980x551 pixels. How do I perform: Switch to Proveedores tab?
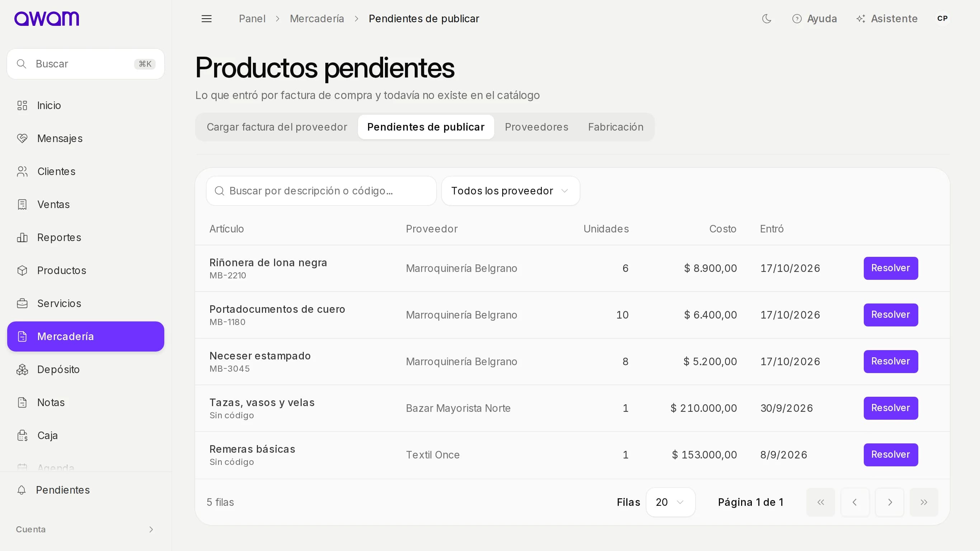click(536, 127)
